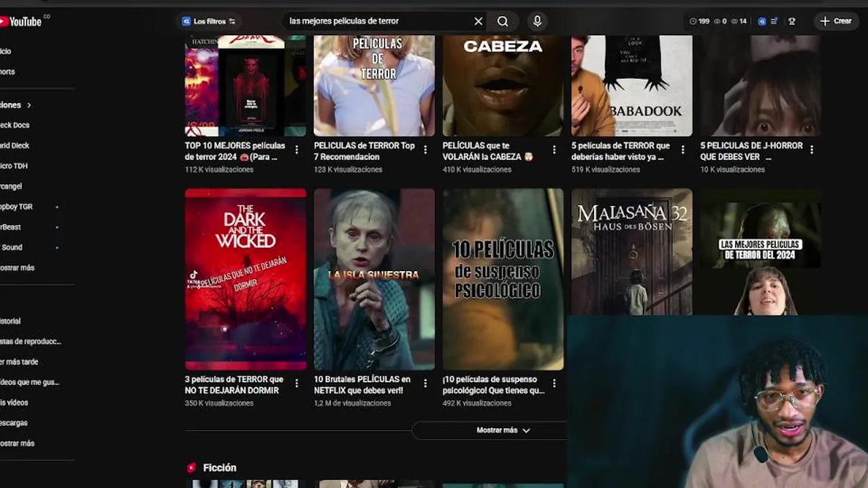The height and width of the screenshot is (488, 868).
Task: Open Videos que me gustan in sidebar
Action: 30,382
